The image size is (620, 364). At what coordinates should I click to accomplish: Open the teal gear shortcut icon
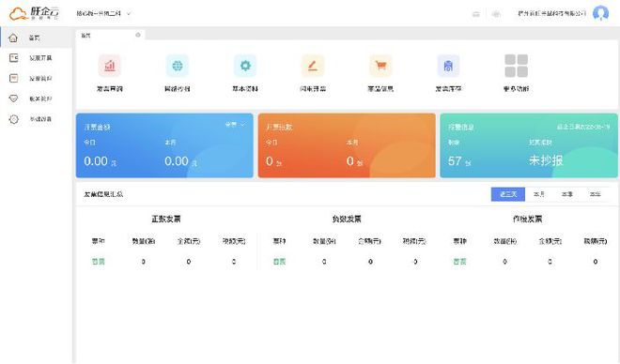click(x=245, y=66)
